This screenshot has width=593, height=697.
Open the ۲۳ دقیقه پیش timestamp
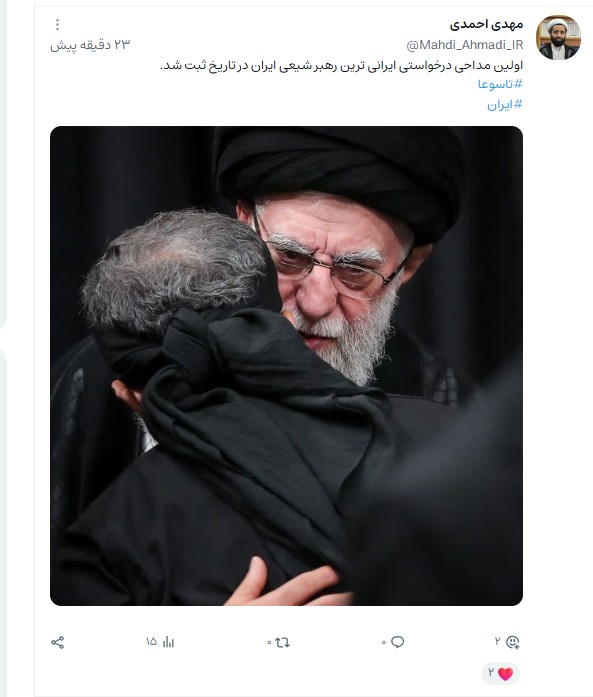click(x=90, y=44)
